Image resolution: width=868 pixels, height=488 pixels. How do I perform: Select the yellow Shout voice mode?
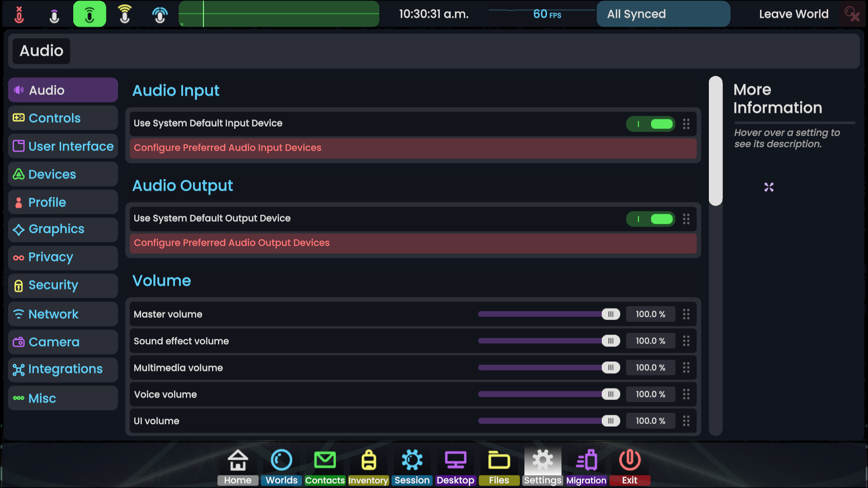point(125,14)
